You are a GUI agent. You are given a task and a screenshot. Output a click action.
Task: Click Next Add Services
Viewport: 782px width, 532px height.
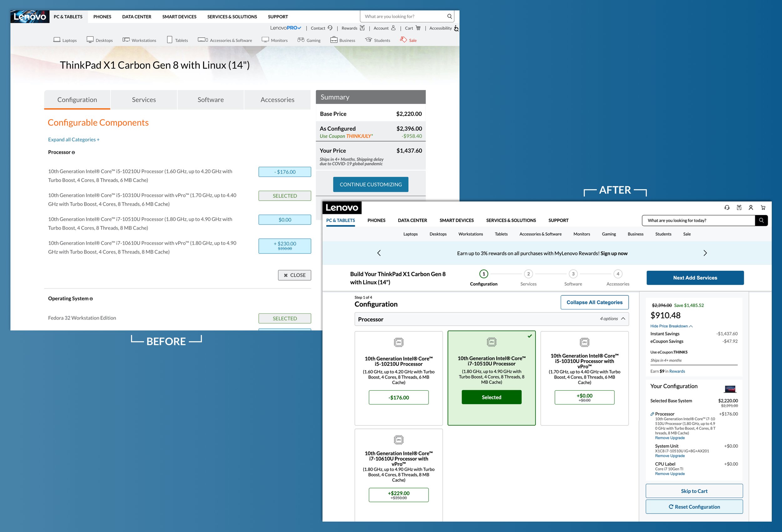(x=695, y=278)
